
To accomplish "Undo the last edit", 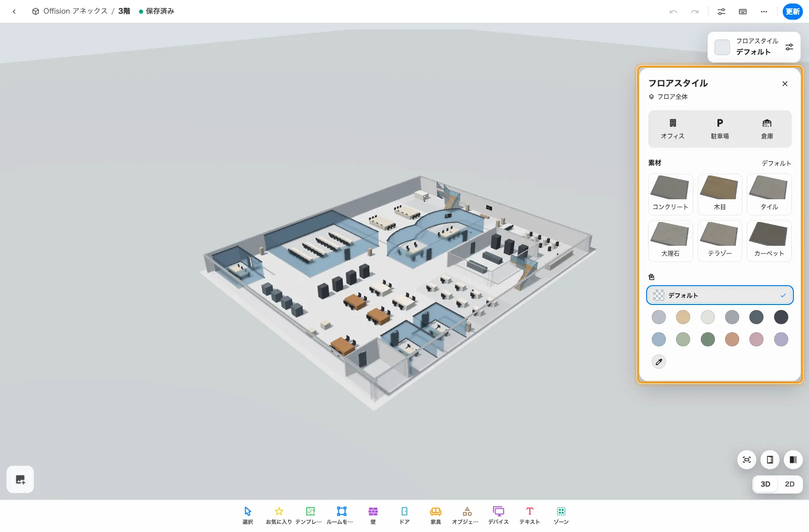I will pos(673,12).
